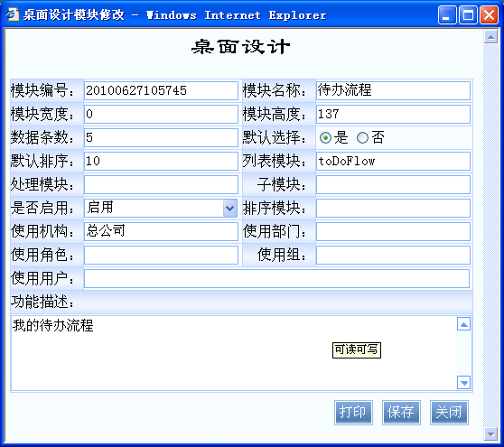Maximize the Internet Explorer window
The image size is (504, 447).
pos(468,15)
